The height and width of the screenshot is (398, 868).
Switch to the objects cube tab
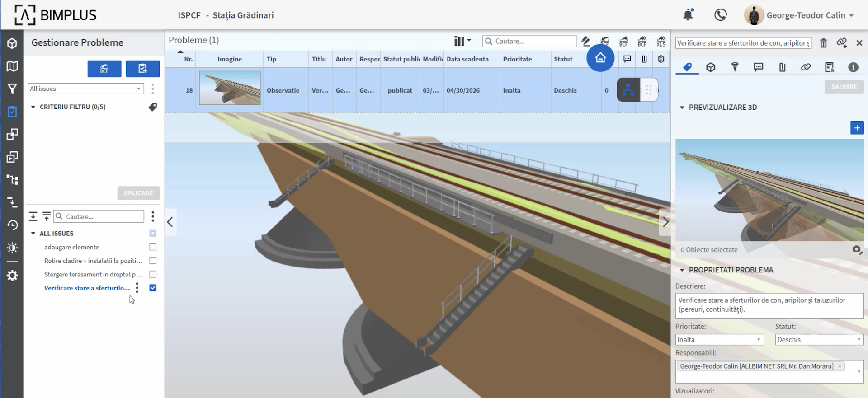(x=711, y=67)
